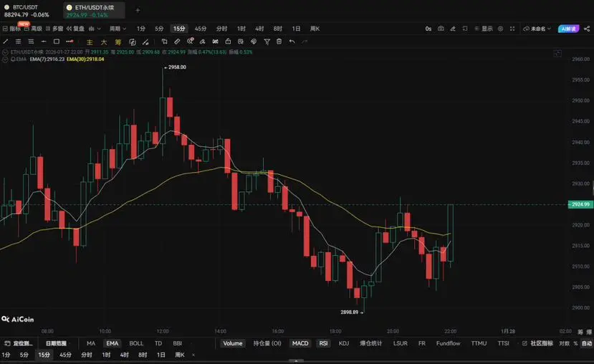Enable the MA main indicator
This screenshot has height=364, width=594.
tap(91, 343)
